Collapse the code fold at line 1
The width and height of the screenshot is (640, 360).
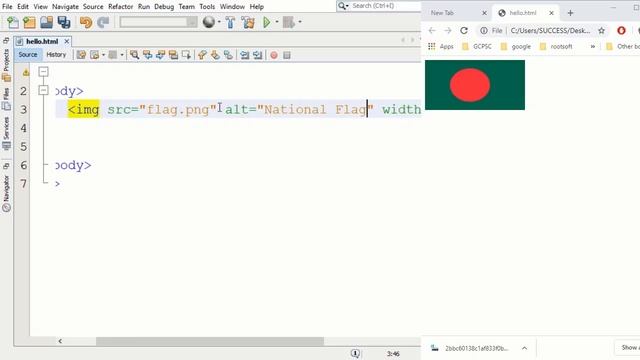coord(43,72)
